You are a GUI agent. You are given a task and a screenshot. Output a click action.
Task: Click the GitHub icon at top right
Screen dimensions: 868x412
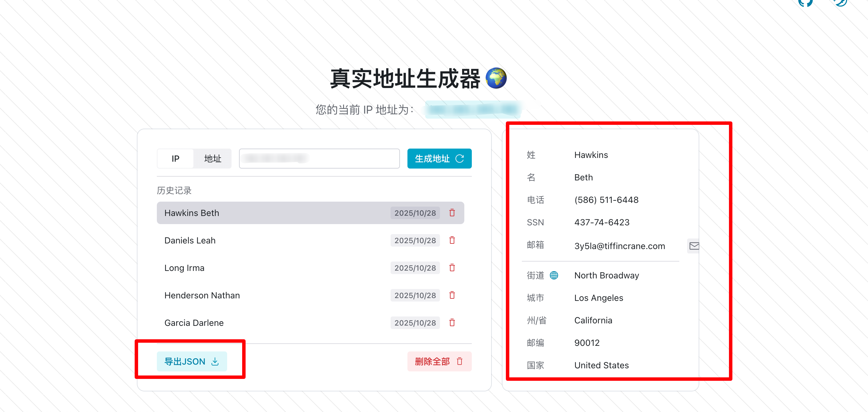click(805, 3)
